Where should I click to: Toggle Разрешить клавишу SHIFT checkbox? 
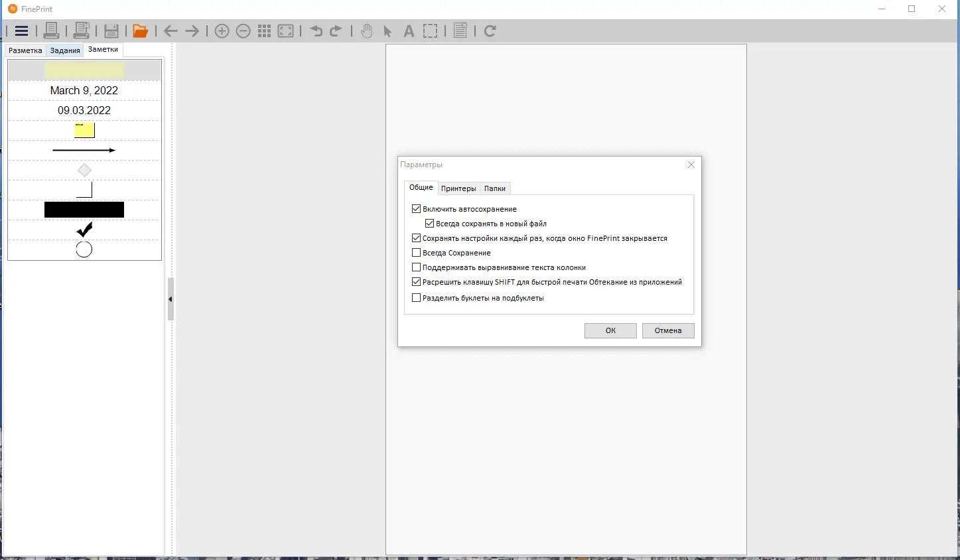(416, 282)
